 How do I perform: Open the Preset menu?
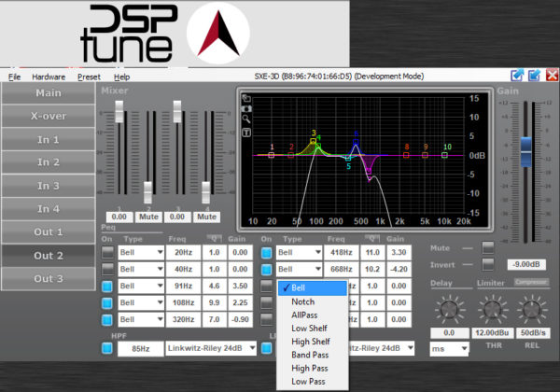pyautogui.click(x=90, y=77)
